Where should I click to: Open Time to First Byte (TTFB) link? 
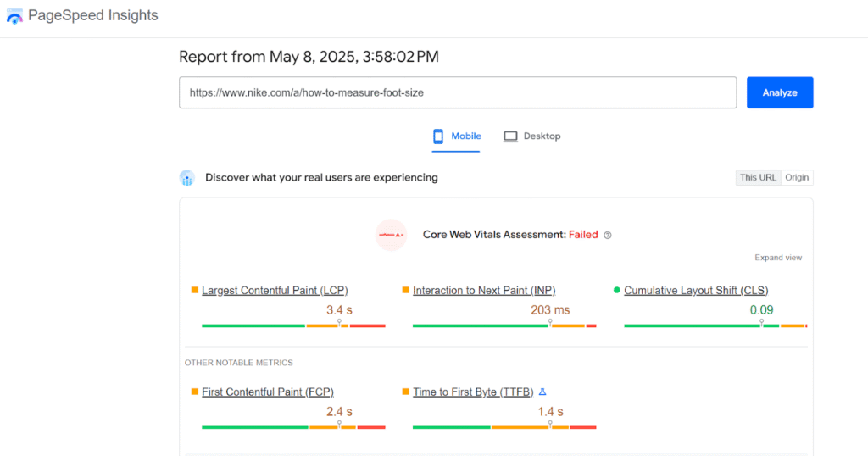click(x=473, y=392)
